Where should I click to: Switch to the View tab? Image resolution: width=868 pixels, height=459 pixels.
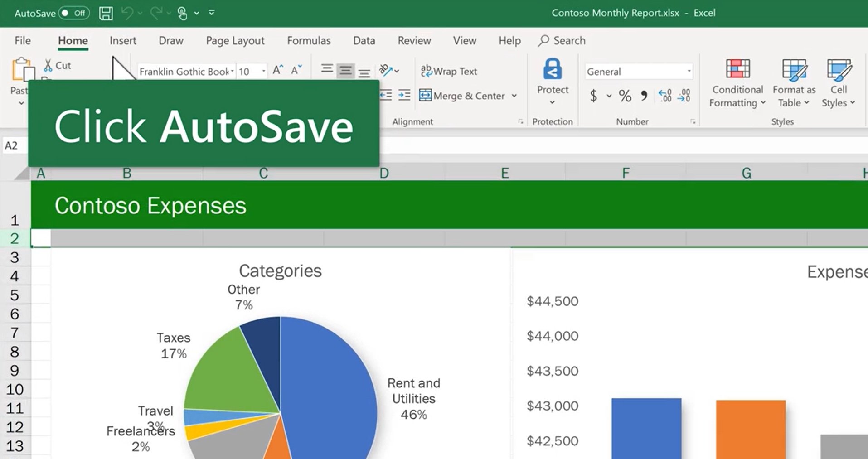coord(465,41)
